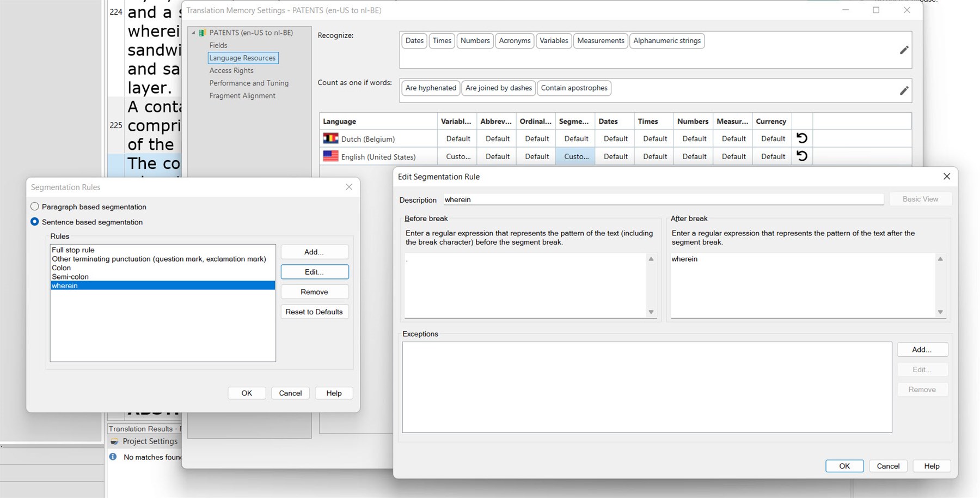Open the Segment setting for English row
Viewport: 980px width, 498px height.
point(575,156)
